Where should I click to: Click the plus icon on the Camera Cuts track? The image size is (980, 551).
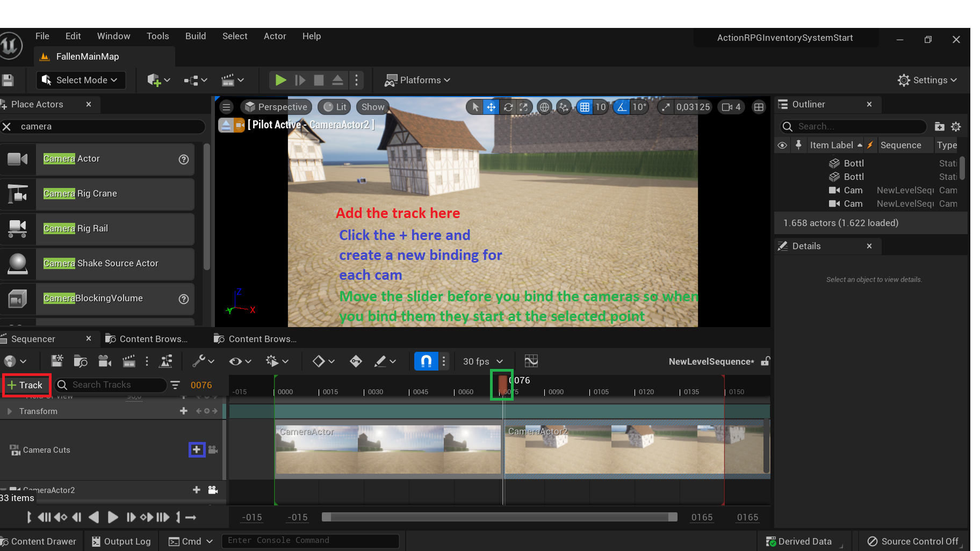click(197, 450)
